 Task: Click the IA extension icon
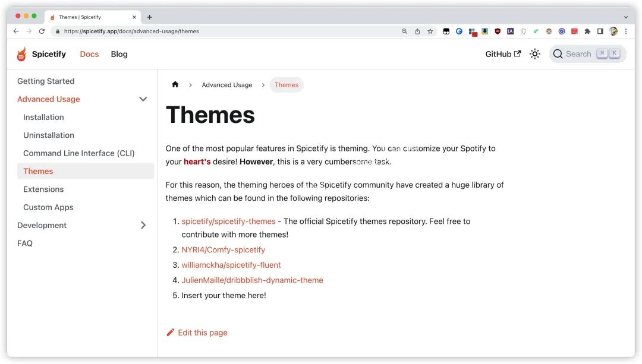pos(510,31)
